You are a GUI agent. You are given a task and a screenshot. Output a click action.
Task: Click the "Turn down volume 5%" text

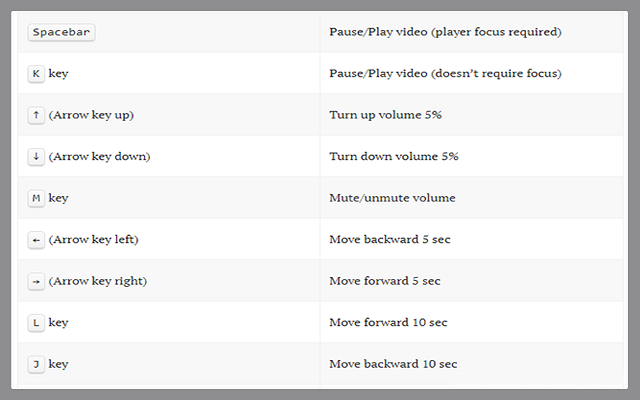coord(394,157)
